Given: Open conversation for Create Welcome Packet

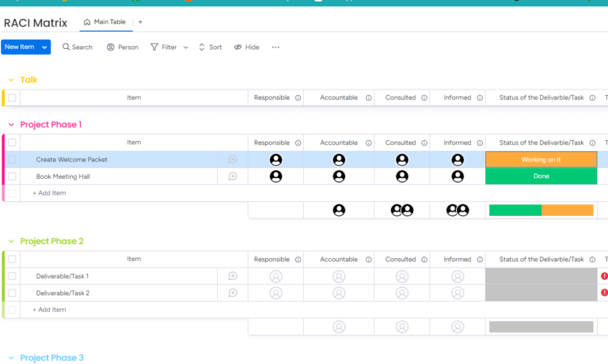Looking at the screenshot, I should point(233,160).
